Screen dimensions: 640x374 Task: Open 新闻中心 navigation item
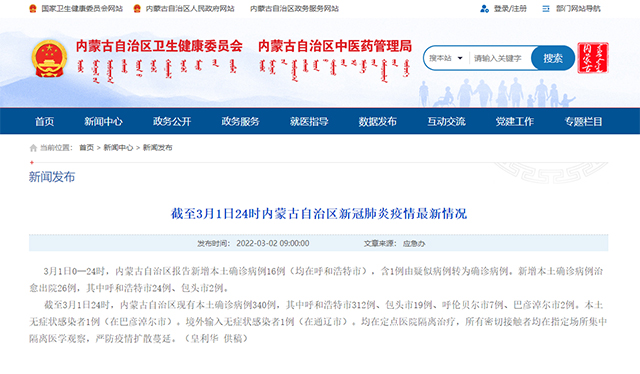coord(103,121)
